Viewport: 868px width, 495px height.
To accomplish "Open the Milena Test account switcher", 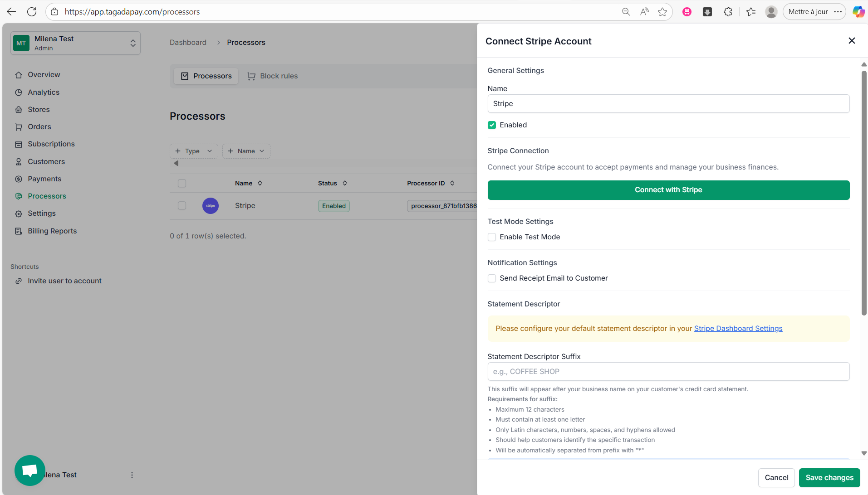I will coord(75,43).
